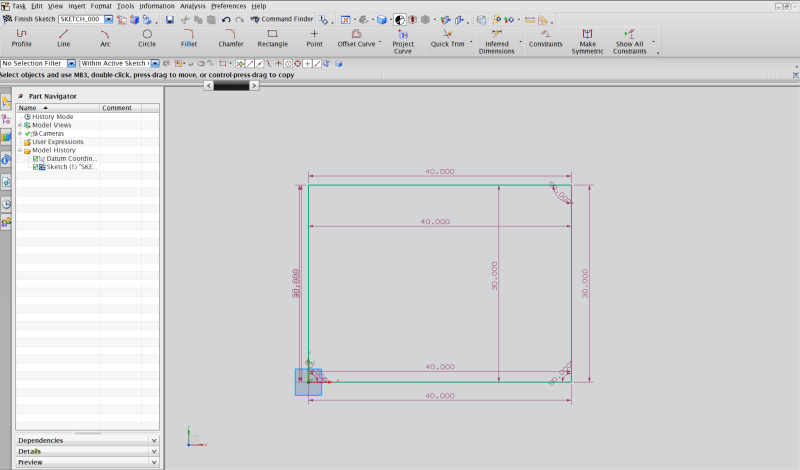Open the SKETCH_000 name dropdown
Screen dimensions: 800x470
pos(109,19)
